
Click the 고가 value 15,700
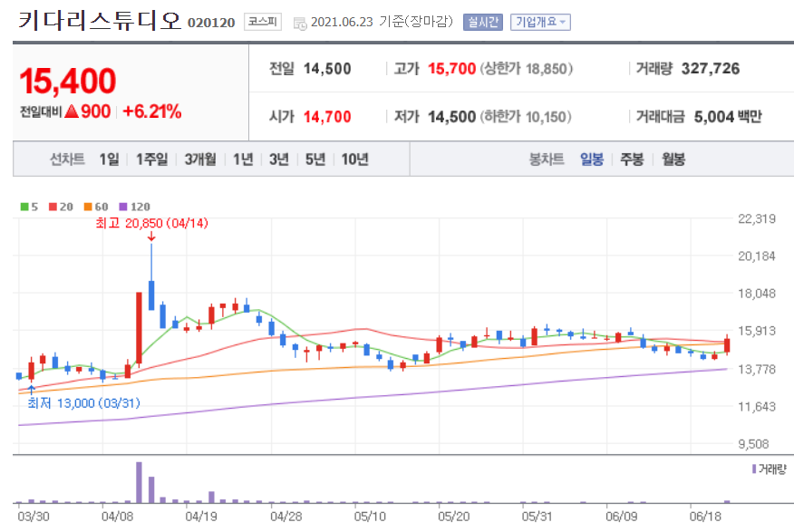(451, 69)
